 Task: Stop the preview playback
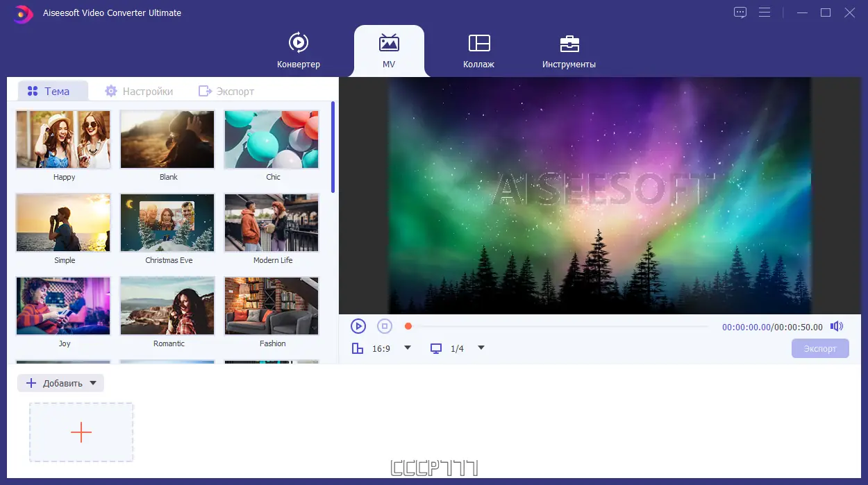pyautogui.click(x=385, y=326)
